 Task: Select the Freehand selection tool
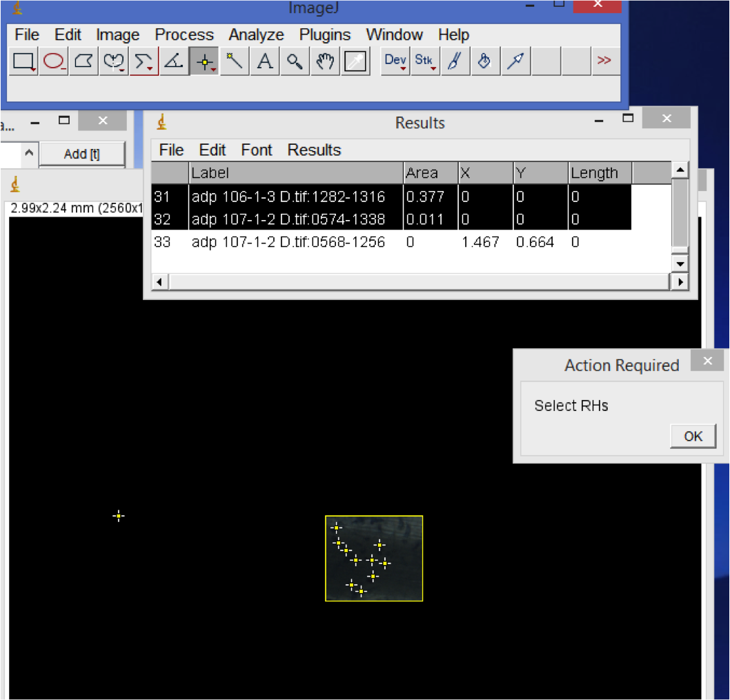pos(114,61)
